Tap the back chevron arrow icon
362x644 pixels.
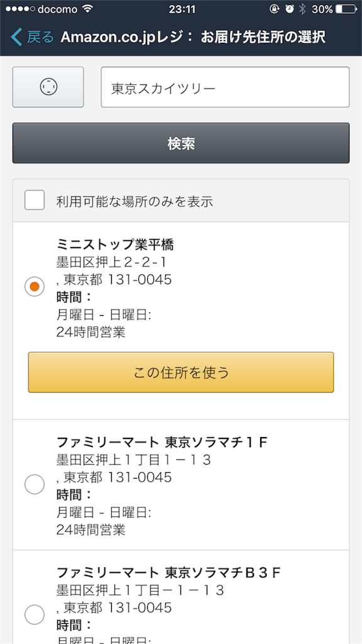click(16, 37)
